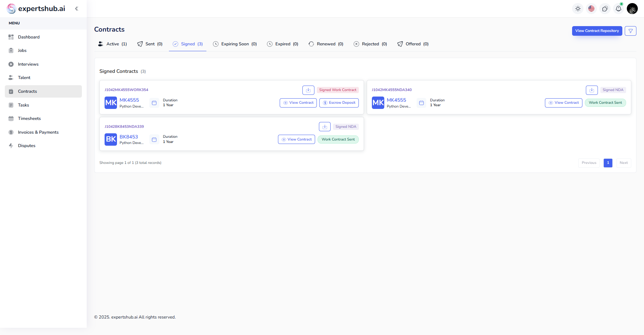Click View Contract Repository button
Image resolution: width=644 pixels, height=335 pixels.
pyautogui.click(x=597, y=31)
